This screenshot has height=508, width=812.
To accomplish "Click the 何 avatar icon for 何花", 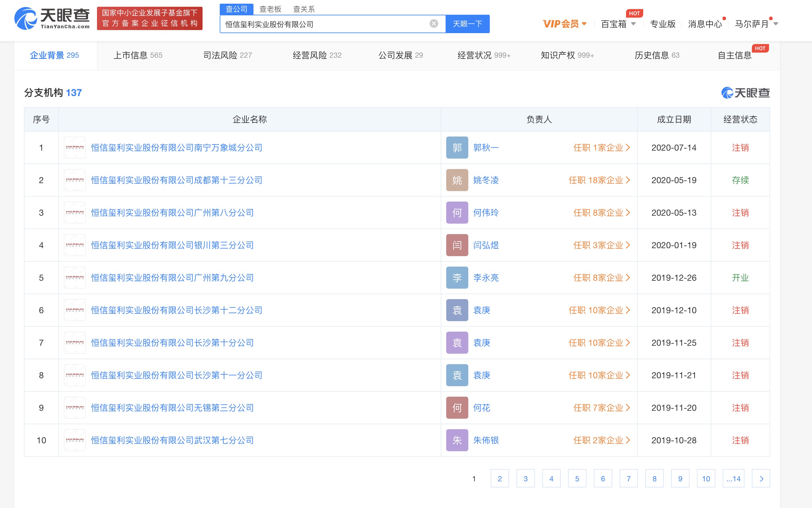I will [x=457, y=408].
